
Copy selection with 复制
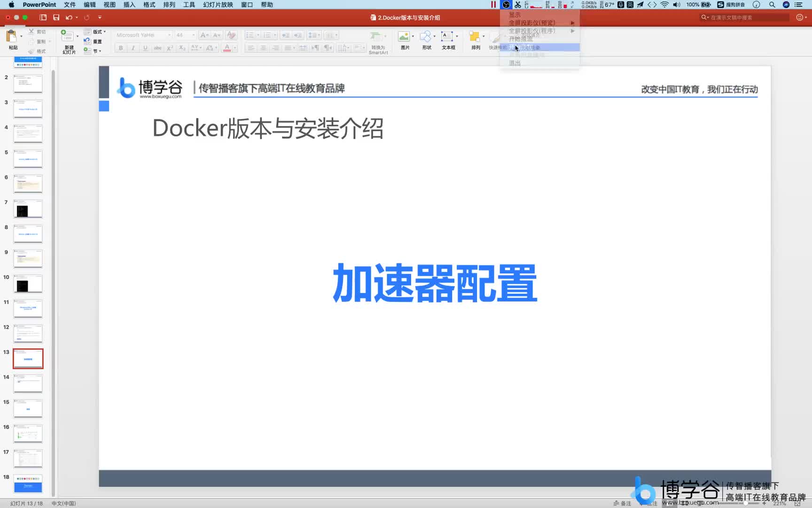point(37,41)
